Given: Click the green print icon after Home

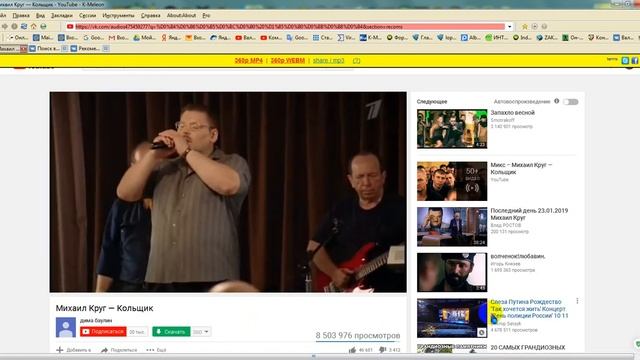Looking at the screenshot, I should pos(43,27).
